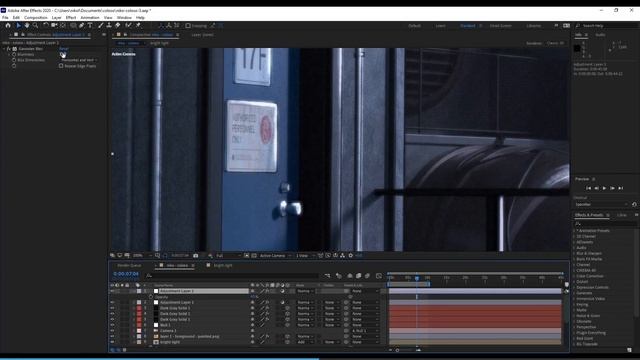
Task: Open viewer magnification ratio dropdown
Action: point(141,256)
